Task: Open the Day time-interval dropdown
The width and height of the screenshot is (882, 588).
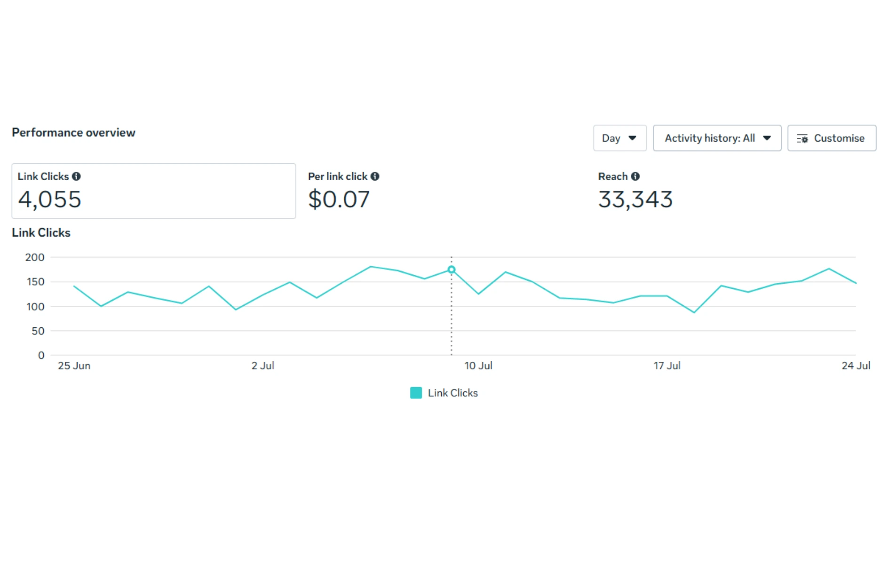Action: 620,138
